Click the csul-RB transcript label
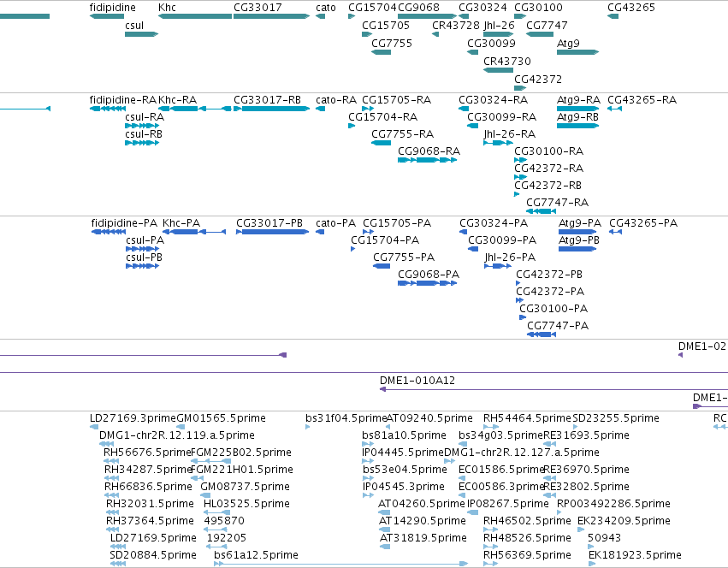The height and width of the screenshot is (568, 728). tap(144, 134)
